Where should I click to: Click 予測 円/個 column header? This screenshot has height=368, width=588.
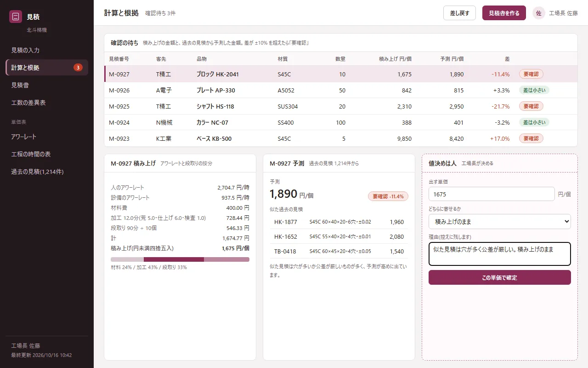452,59
